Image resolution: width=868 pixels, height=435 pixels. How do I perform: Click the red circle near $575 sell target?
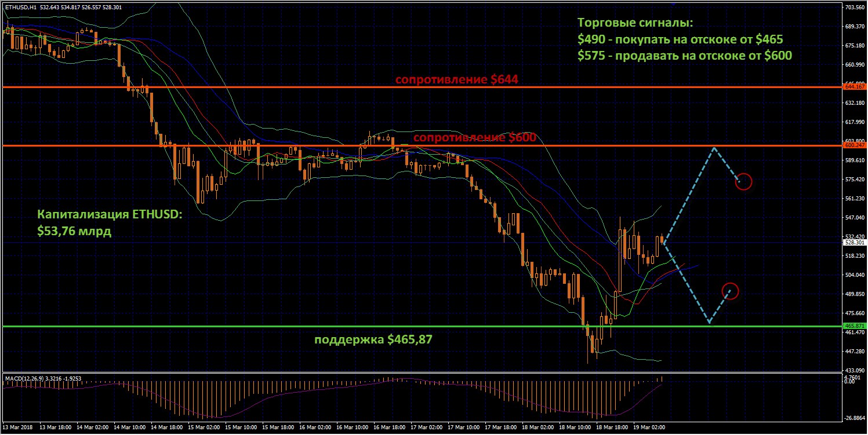[744, 182]
